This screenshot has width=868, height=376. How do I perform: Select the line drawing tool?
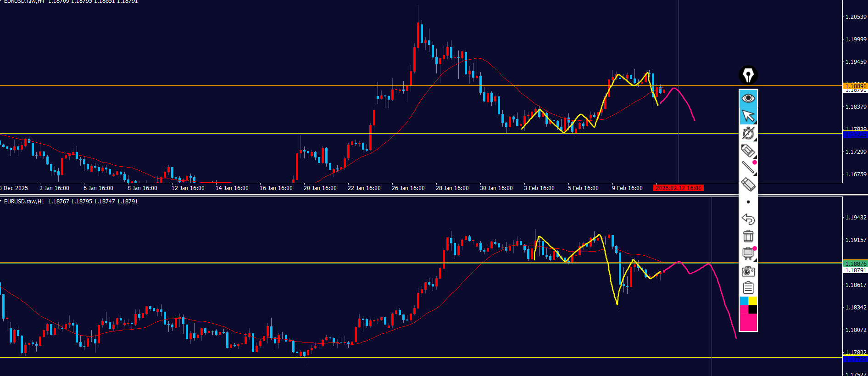748,168
